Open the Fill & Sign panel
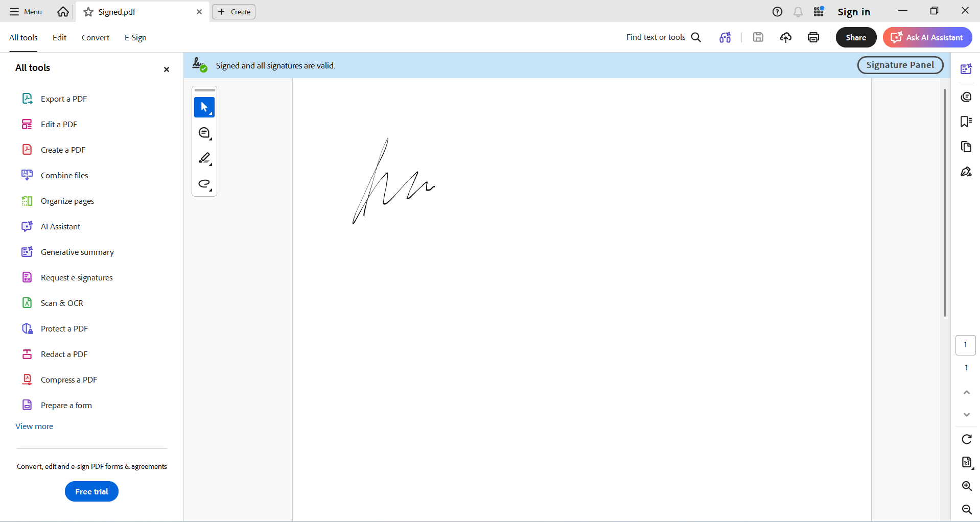 (x=966, y=172)
